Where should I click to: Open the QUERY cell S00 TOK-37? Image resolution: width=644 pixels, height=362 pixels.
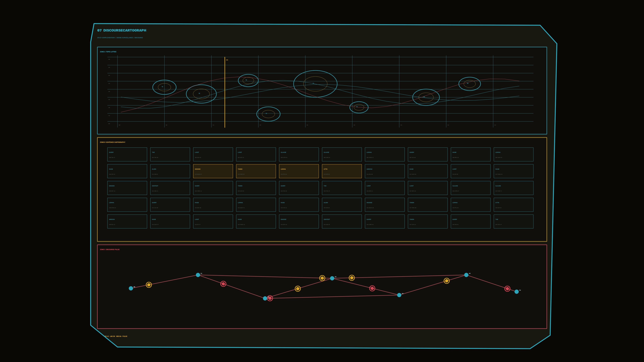click(127, 154)
